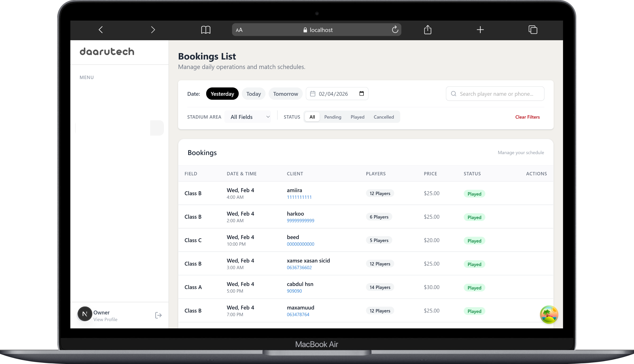
Task: Select the Today date filter
Action: point(253,94)
